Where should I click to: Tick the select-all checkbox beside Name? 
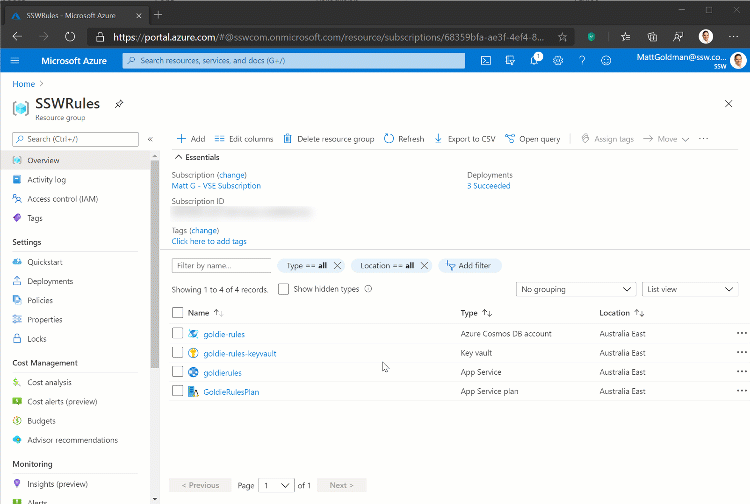click(x=178, y=313)
